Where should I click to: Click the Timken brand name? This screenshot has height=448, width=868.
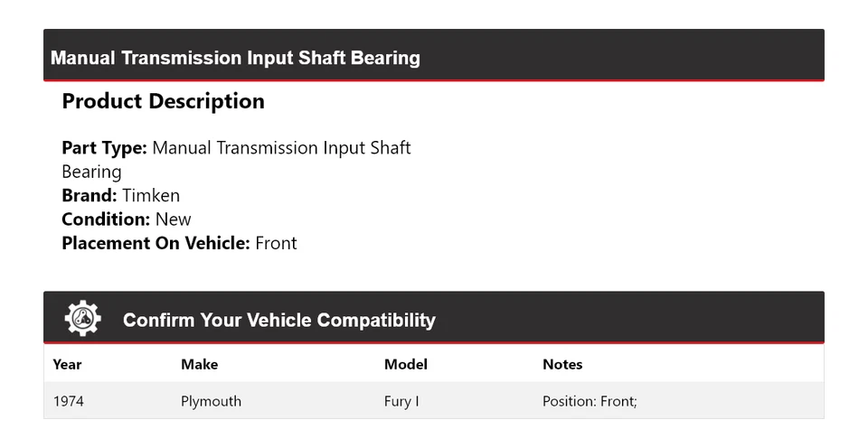(x=151, y=195)
